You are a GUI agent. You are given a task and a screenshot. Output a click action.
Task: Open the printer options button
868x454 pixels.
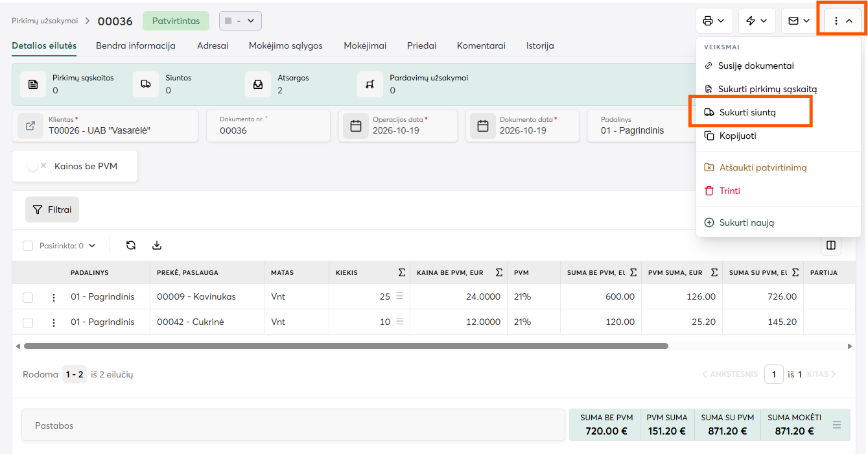coord(714,21)
